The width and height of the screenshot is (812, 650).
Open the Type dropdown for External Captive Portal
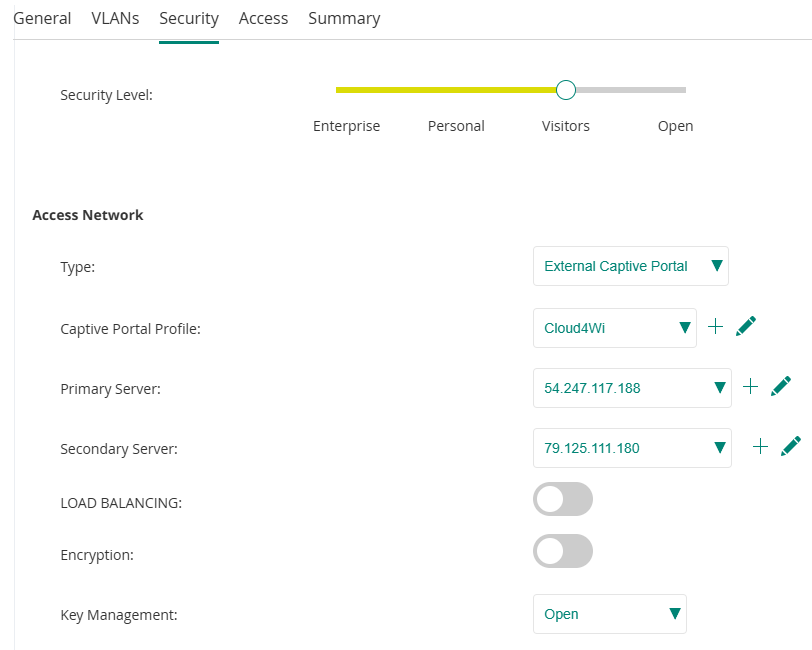tap(631, 267)
